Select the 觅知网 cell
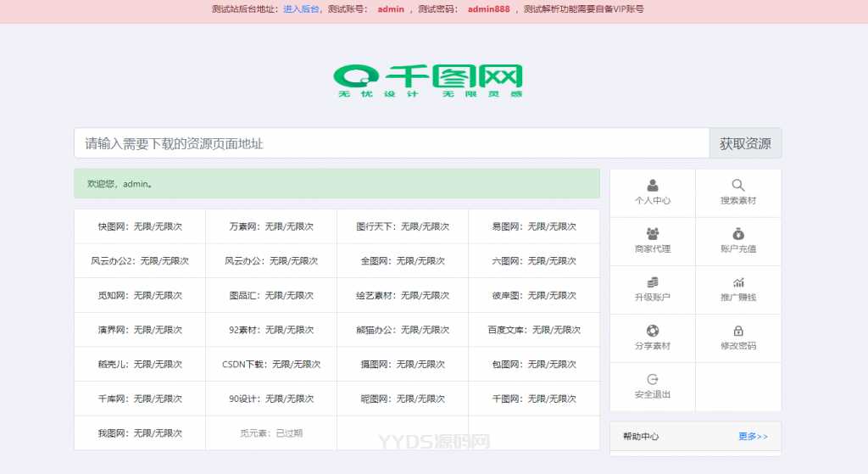Image resolution: width=868 pixels, height=474 pixels. point(140,296)
